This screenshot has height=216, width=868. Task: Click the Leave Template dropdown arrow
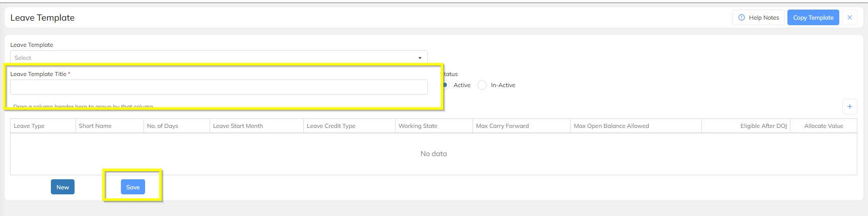point(420,58)
